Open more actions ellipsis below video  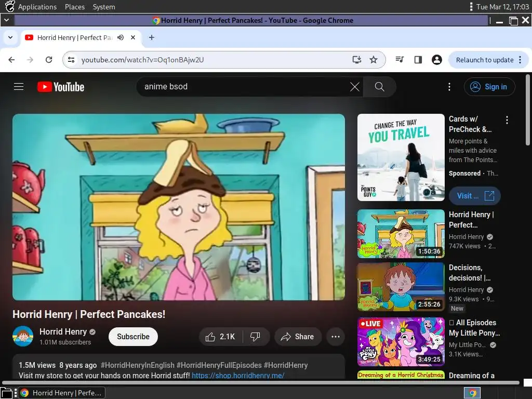click(336, 337)
